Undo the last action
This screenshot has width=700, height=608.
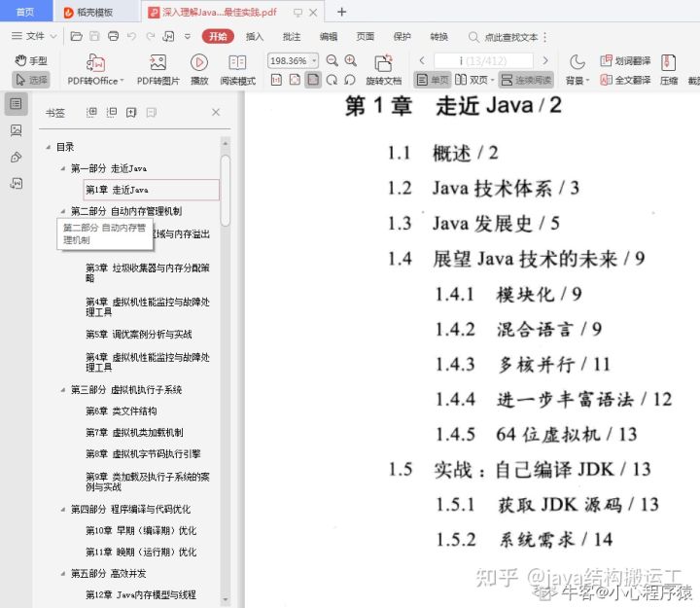pyautogui.click(x=131, y=36)
